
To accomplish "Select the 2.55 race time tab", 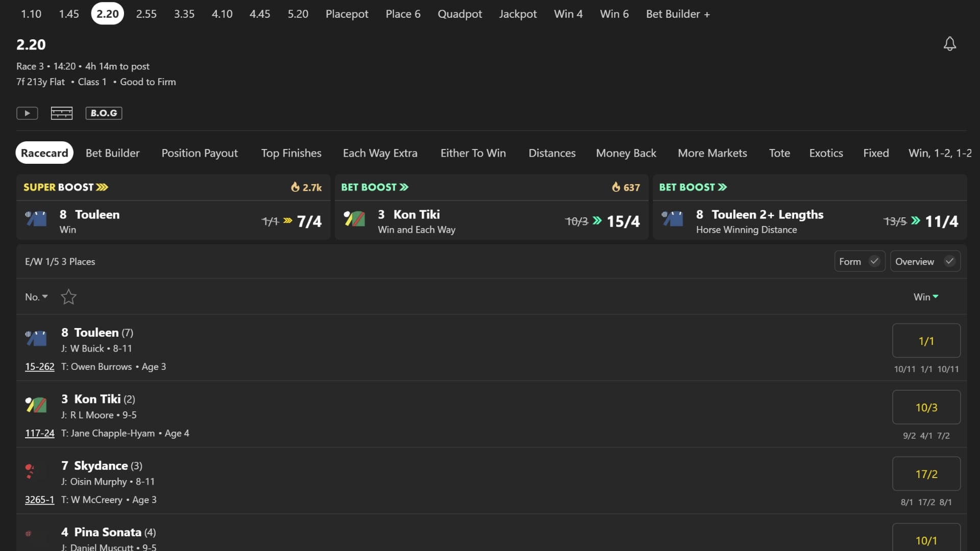I will coord(146,14).
